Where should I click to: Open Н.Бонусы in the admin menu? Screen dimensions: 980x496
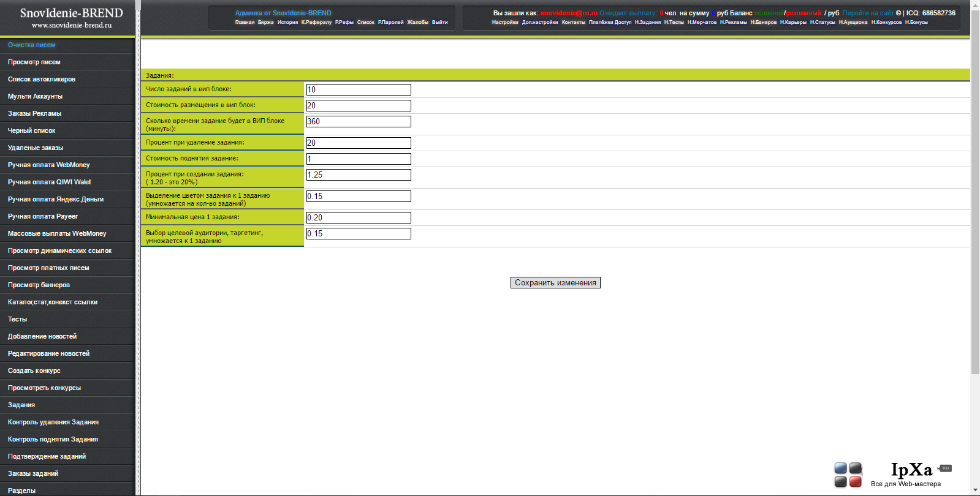(916, 23)
